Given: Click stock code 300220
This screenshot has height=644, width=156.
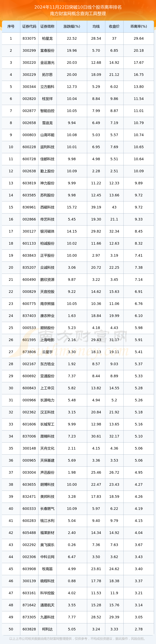Looking at the screenshot, I should click(29, 62).
